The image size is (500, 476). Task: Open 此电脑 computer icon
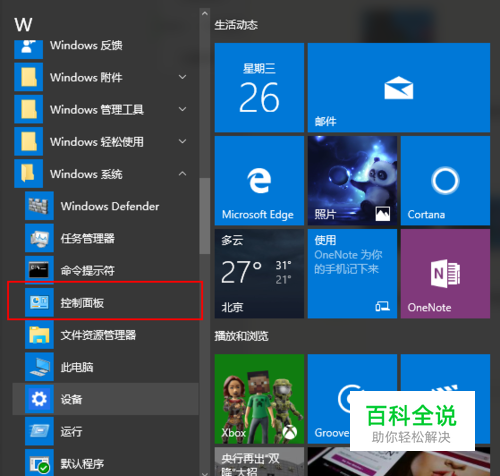(39, 367)
